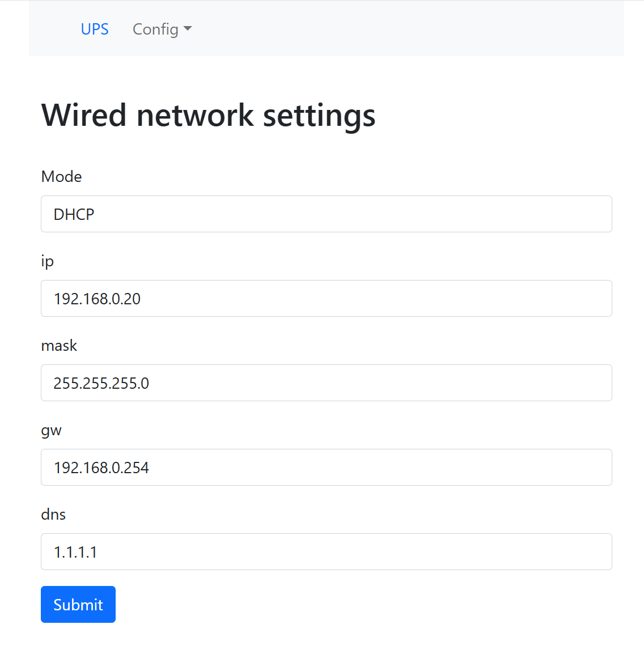This screenshot has width=644, height=650.
Task: Click the 192.168.0.20 address value
Action: [x=97, y=299]
